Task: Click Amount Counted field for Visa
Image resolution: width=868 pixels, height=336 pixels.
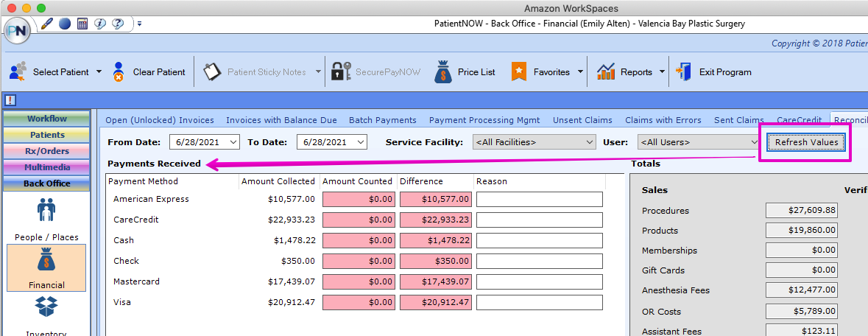Action: pos(359,302)
